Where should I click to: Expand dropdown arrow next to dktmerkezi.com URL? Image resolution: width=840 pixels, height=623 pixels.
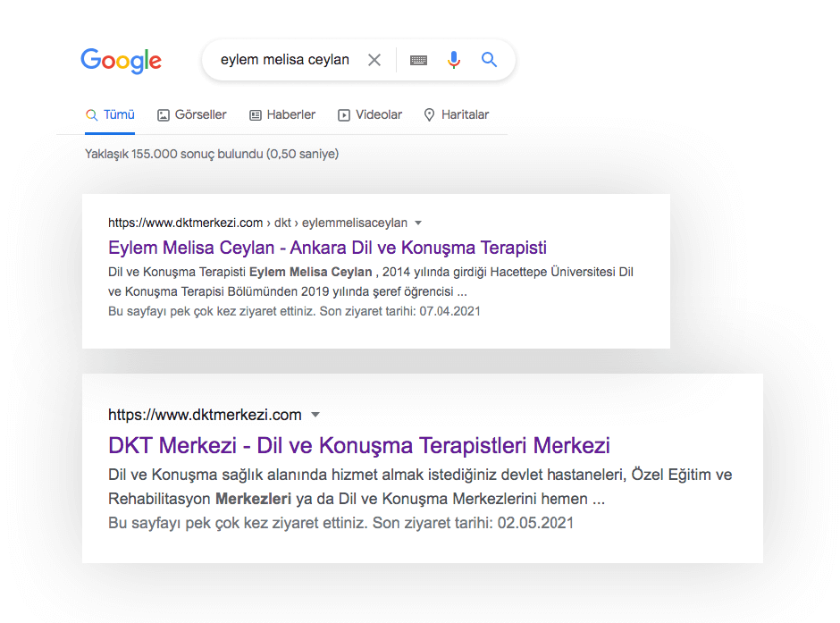pyautogui.click(x=315, y=415)
